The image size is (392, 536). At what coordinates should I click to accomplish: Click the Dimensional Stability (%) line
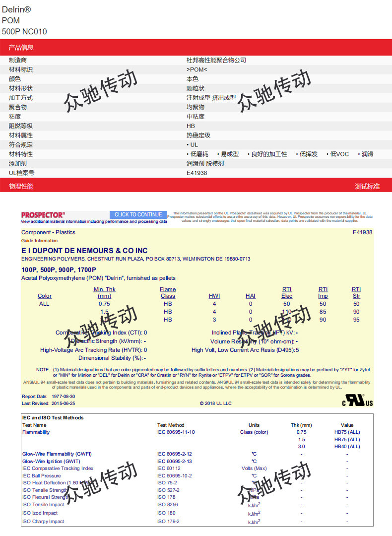coord(112,358)
